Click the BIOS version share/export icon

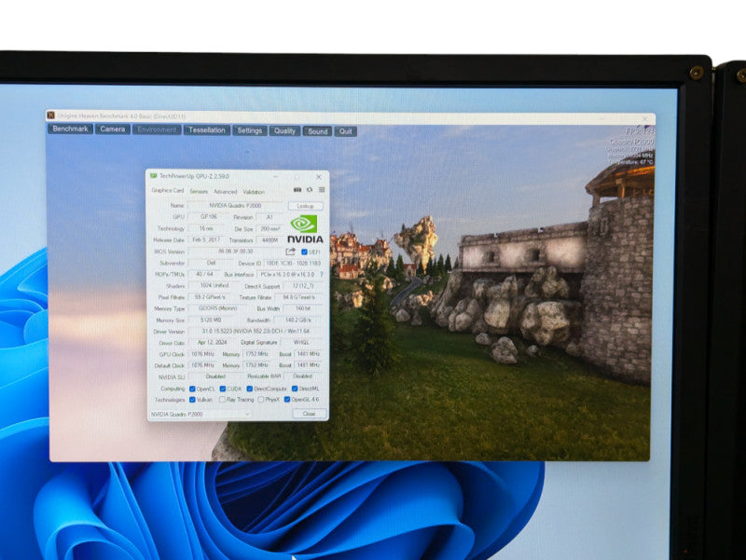290,252
